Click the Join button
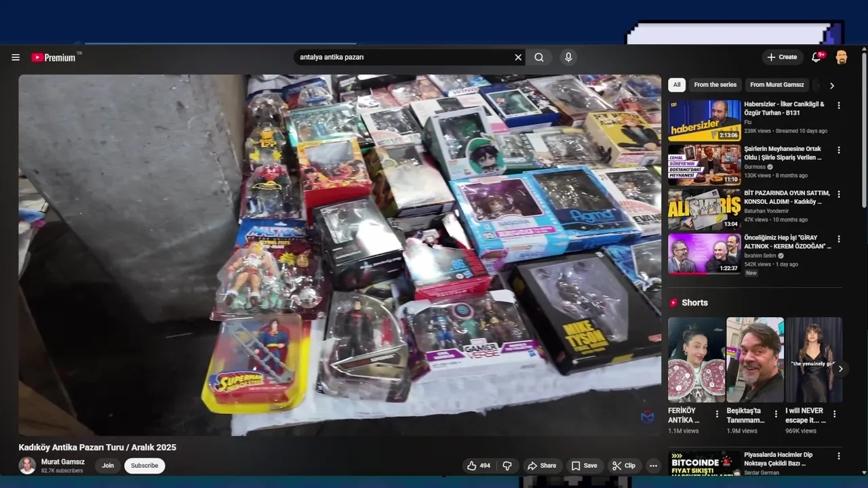 108,466
